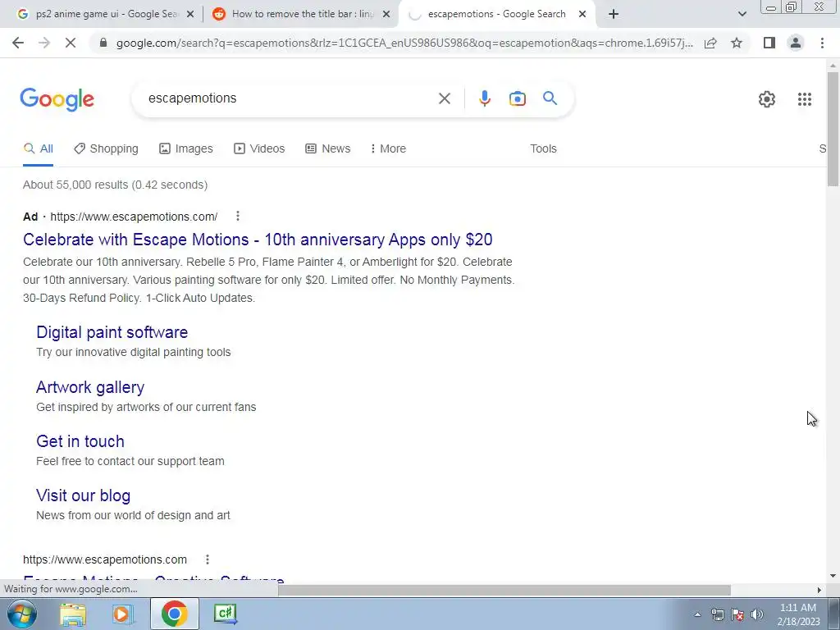This screenshot has height=630, width=840.
Task: Click the network tray icon
Action: pos(717,614)
